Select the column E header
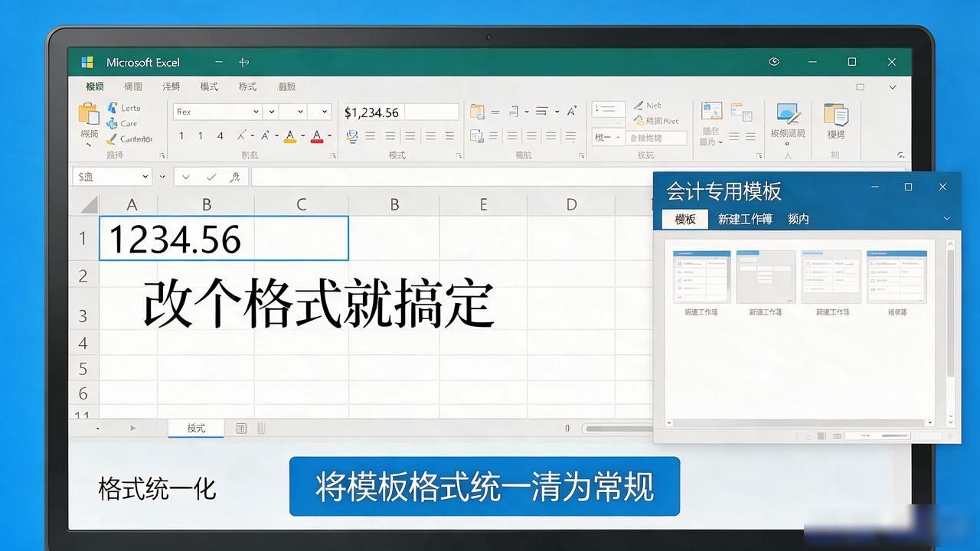 click(x=483, y=204)
